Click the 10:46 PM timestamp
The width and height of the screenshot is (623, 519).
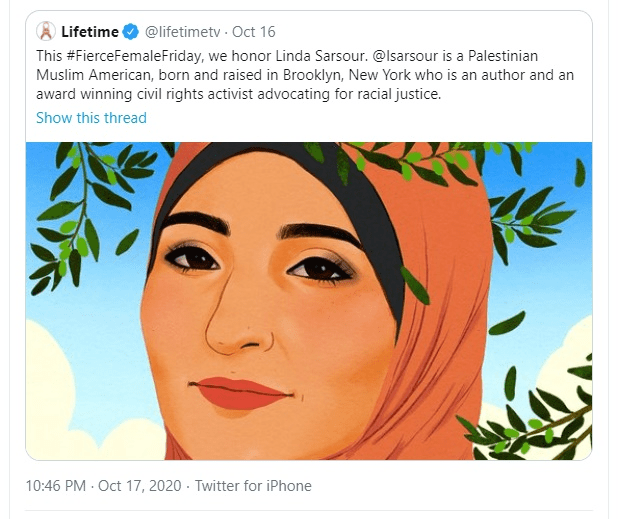[55, 486]
